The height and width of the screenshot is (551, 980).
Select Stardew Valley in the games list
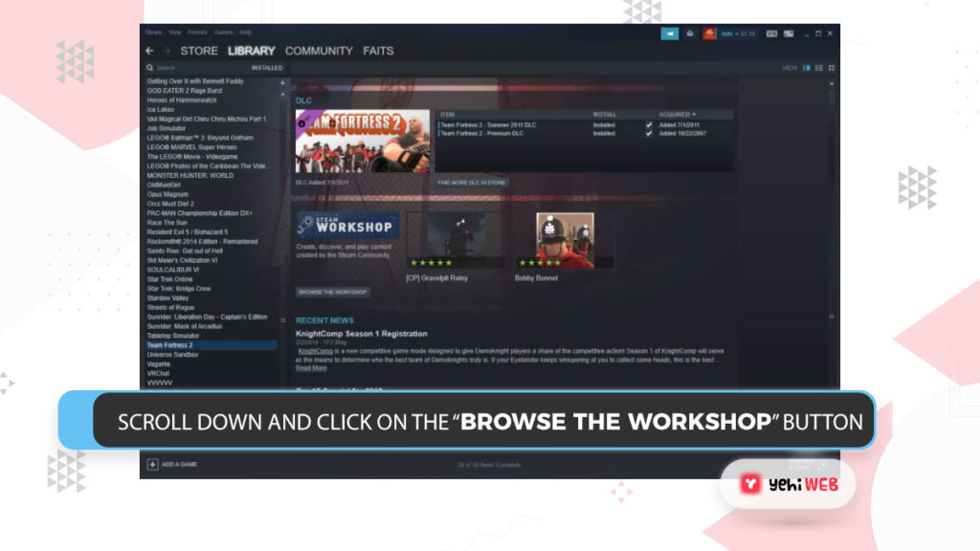(x=168, y=298)
